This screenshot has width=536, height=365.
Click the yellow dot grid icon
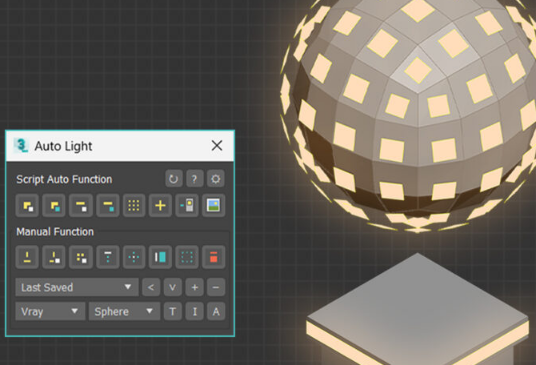[x=134, y=205]
